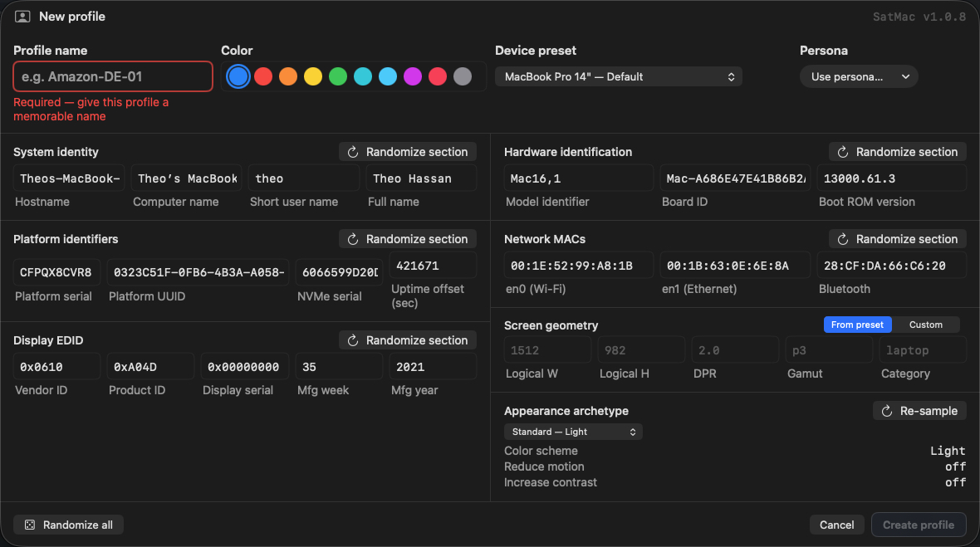The height and width of the screenshot is (547, 980).
Task: Open the Use persona dropdown
Action: point(859,77)
